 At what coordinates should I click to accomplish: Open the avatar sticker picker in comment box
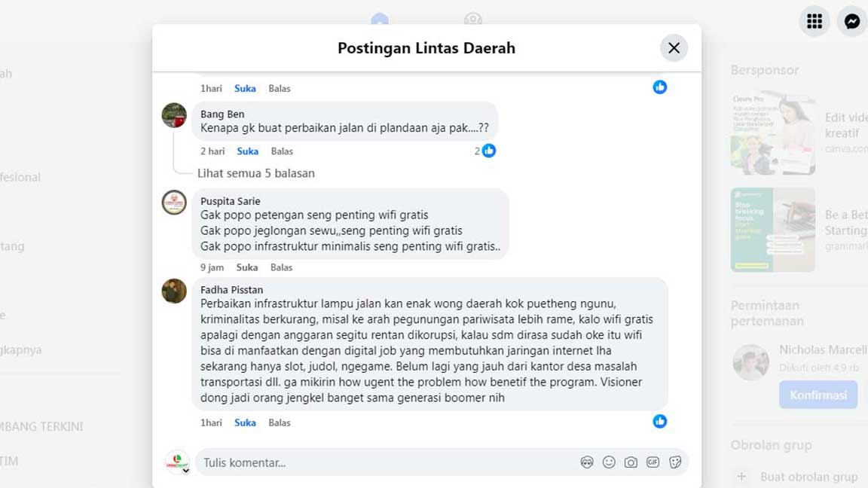(587, 462)
